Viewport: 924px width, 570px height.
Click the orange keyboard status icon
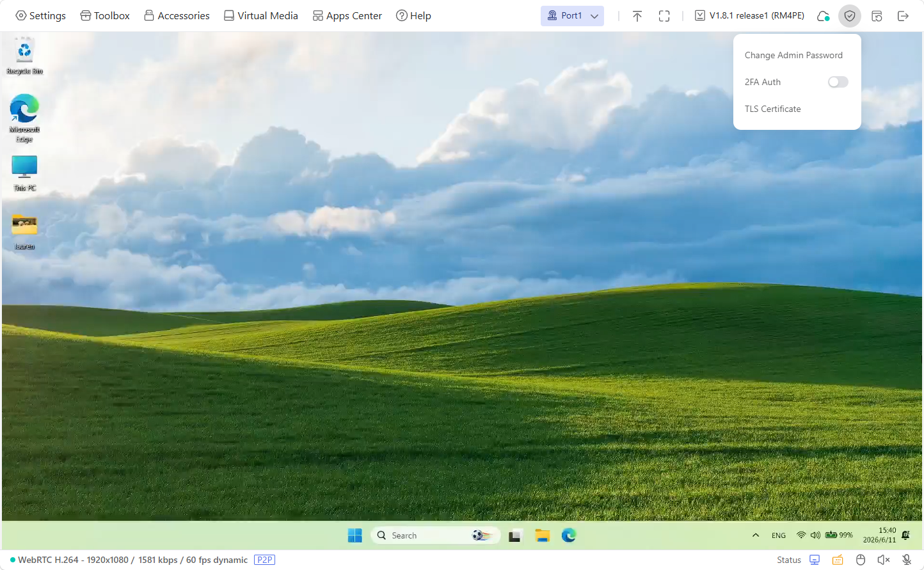click(838, 560)
